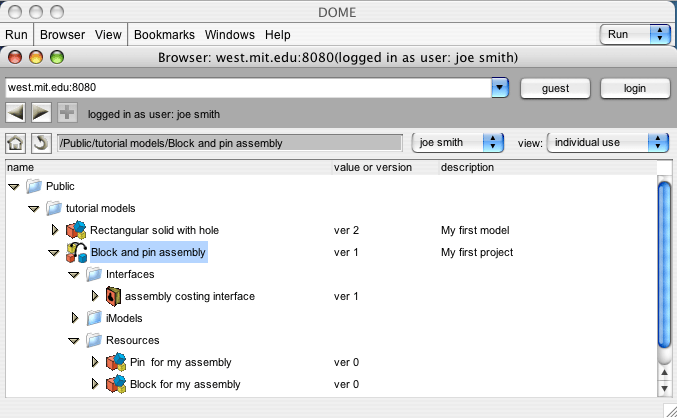Viewport: 677px width, 418px height.
Task: Click the Pin for my assembly model icon
Action: [116, 362]
